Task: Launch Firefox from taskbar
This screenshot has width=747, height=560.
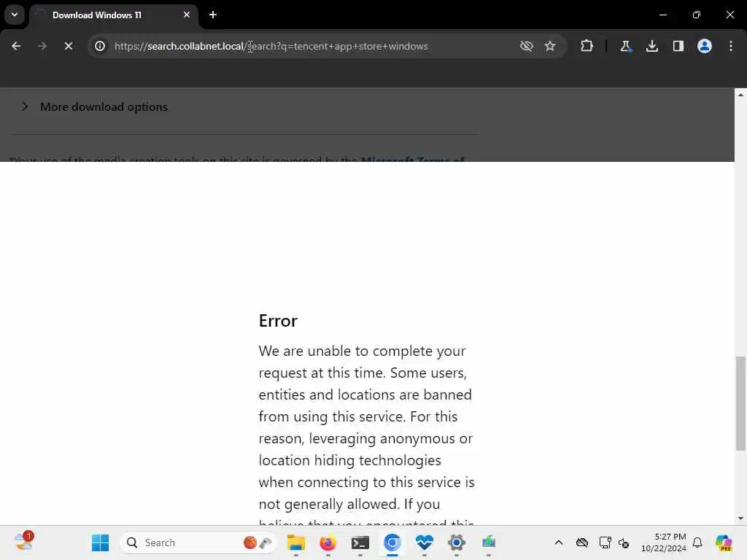Action: pos(328,542)
